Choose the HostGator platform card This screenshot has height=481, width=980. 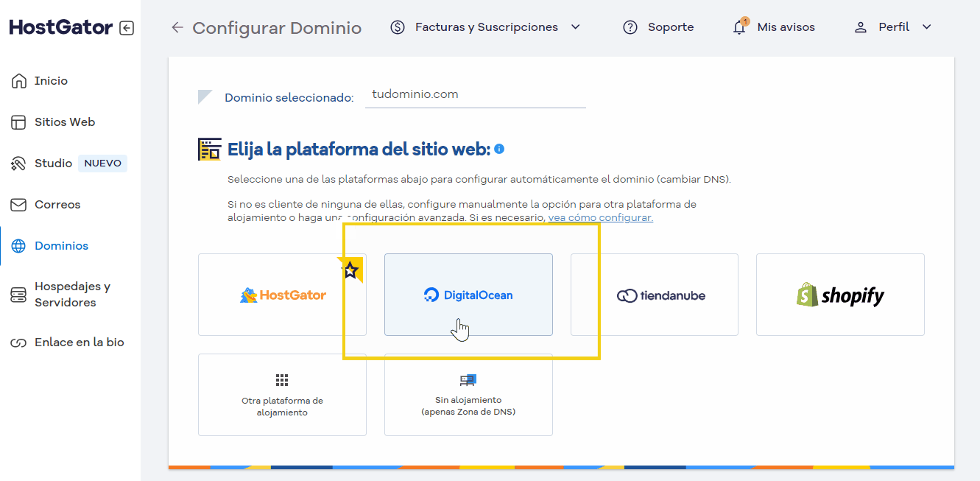coord(282,295)
